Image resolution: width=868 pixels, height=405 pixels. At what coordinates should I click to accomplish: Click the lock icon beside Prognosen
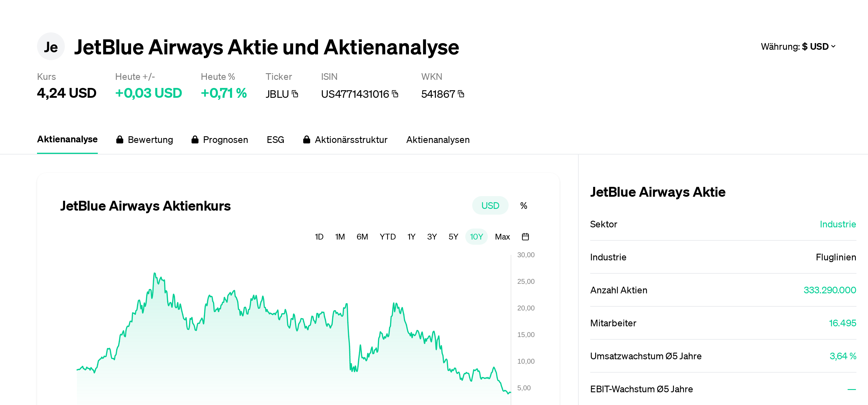(x=195, y=140)
